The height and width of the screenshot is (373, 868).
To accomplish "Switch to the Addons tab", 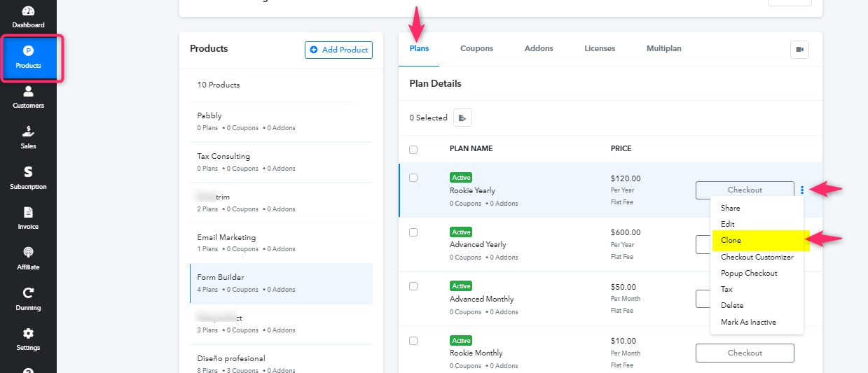I will 539,49.
